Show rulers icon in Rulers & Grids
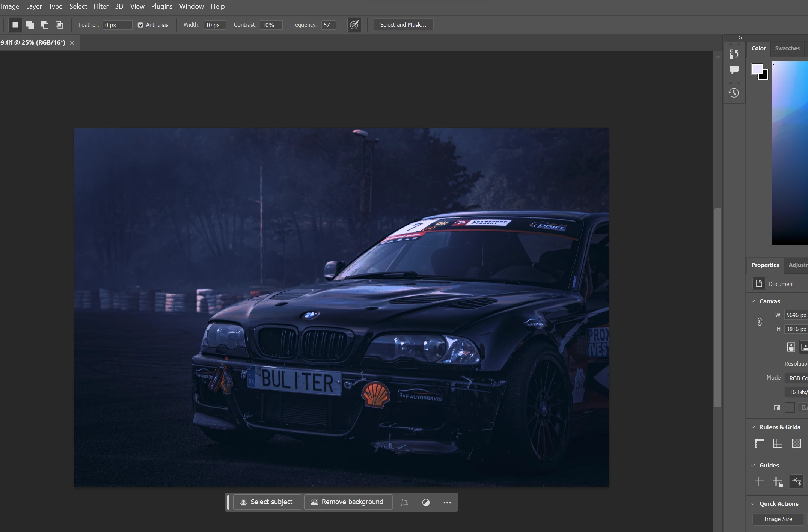 (x=759, y=443)
